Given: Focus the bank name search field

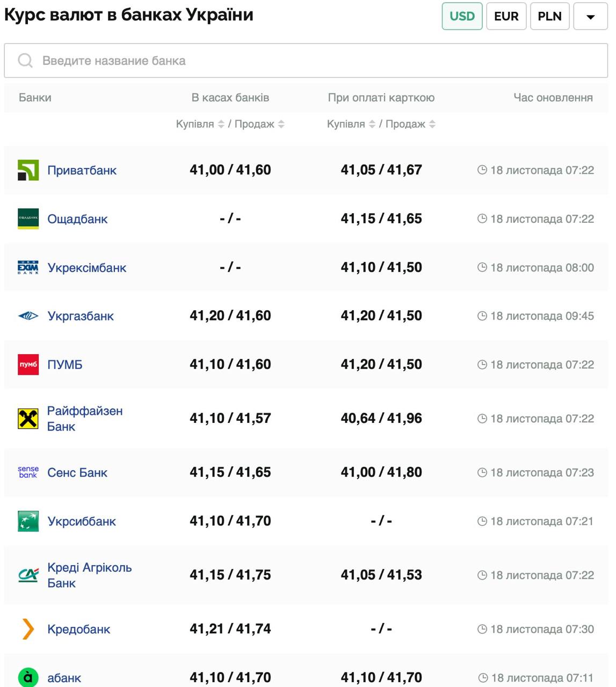Looking at the screenshot, I should pos(306,61).
